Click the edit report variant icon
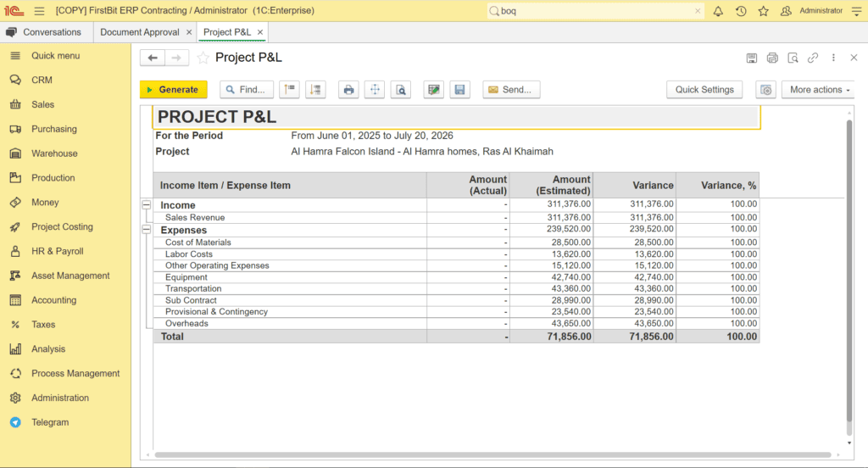868x468 pixels. point(434,90)
